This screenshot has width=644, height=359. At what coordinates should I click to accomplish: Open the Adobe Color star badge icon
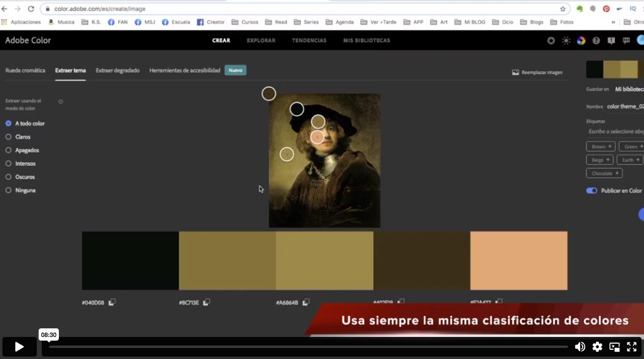pyautogui.click(x=551, y=40)
